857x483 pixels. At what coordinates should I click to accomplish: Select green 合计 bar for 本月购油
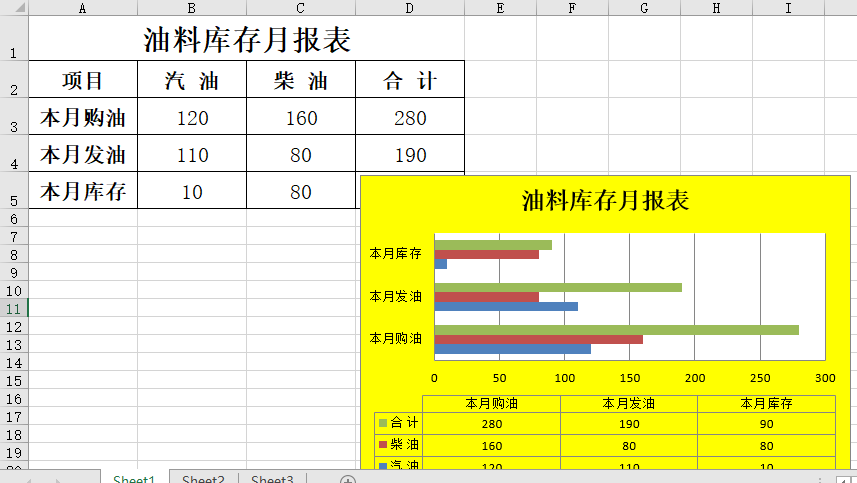pyautogui.click(x=617, y=329)
